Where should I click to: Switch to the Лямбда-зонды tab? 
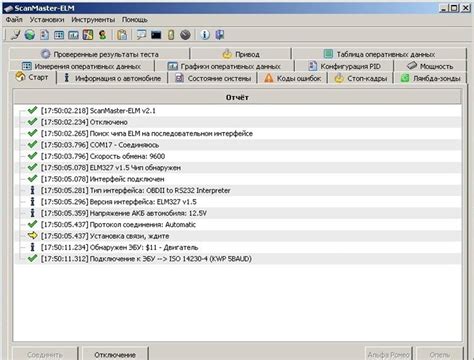430,78
